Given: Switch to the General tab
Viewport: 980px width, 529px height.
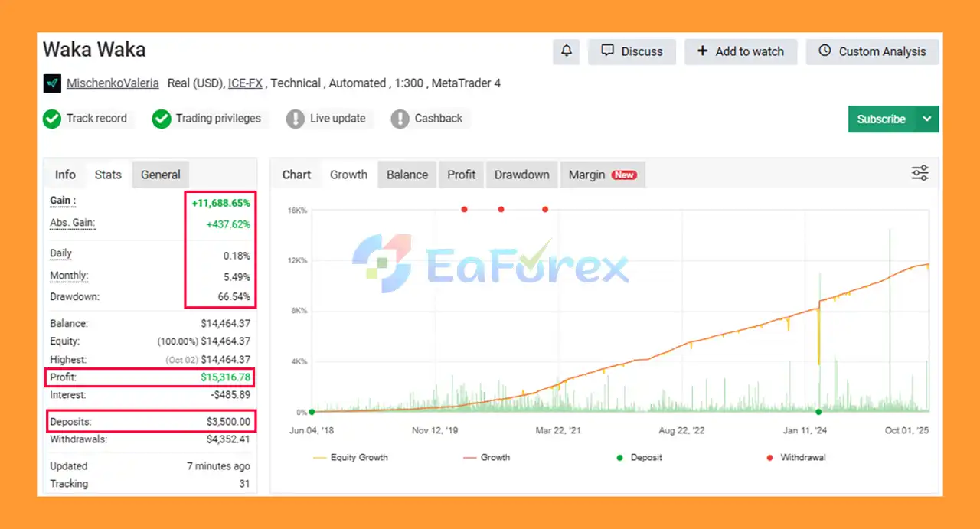Looking at the screenshot, I should pos(160,175).
